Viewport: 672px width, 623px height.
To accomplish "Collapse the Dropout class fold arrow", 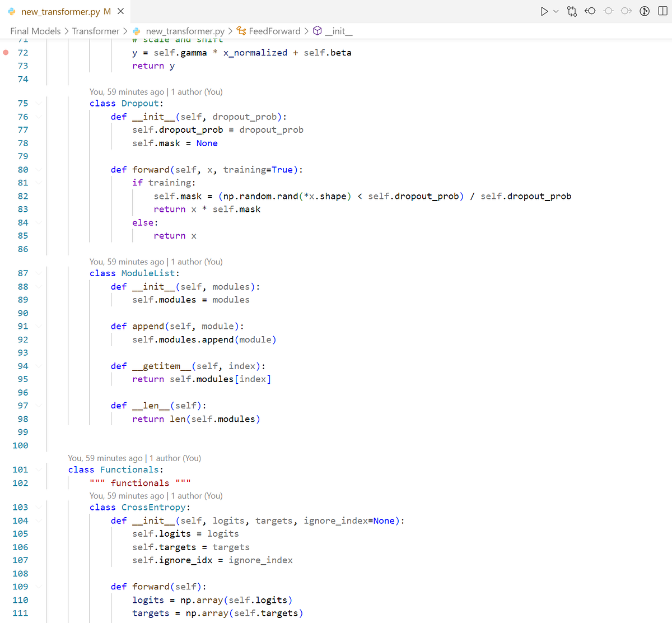I will coord(39,104).
